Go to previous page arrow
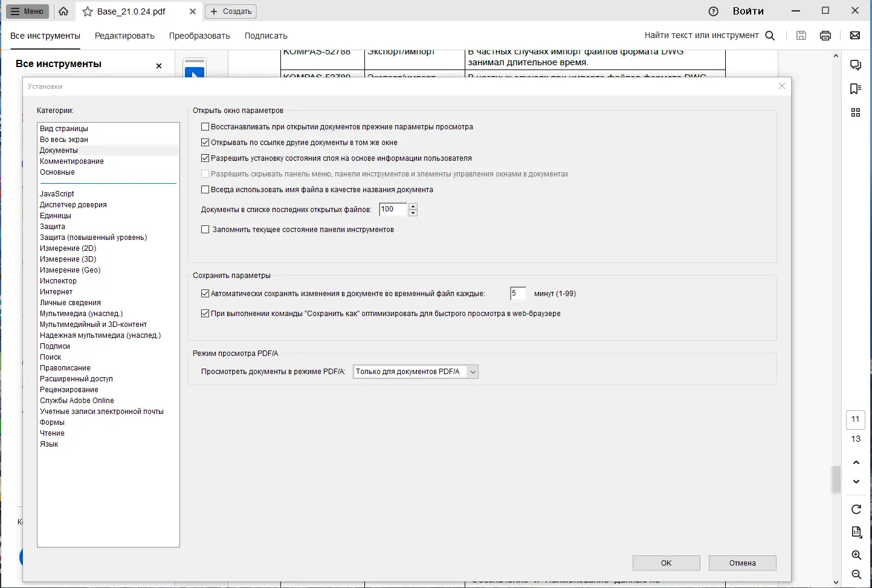872x588 pixels. pos(856,462)
